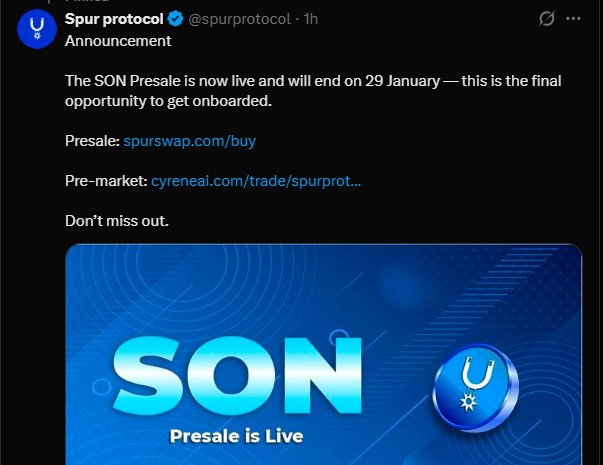Click the 'Pre-market:' label text
603x465 pixels.
click(x=106, y=181)
